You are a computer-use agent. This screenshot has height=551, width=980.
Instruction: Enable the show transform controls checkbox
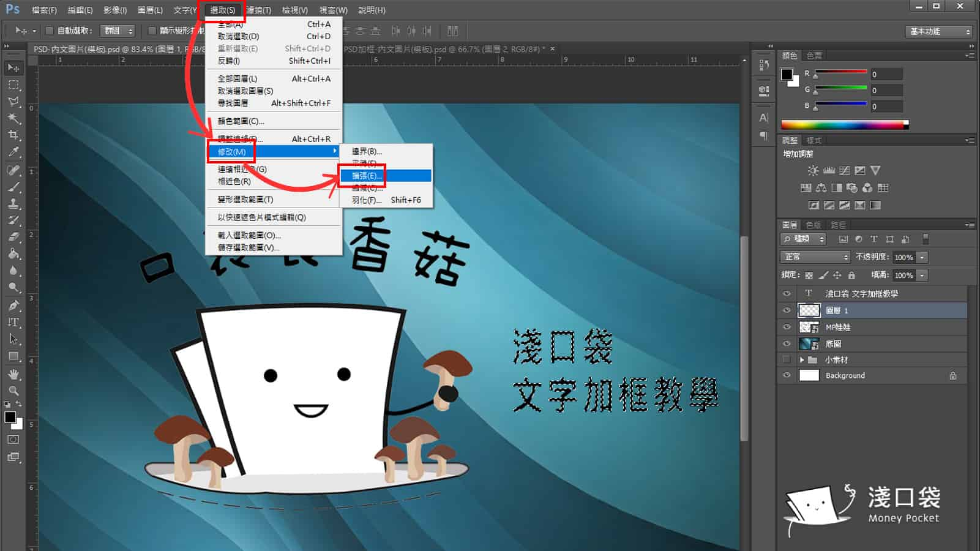152,31
